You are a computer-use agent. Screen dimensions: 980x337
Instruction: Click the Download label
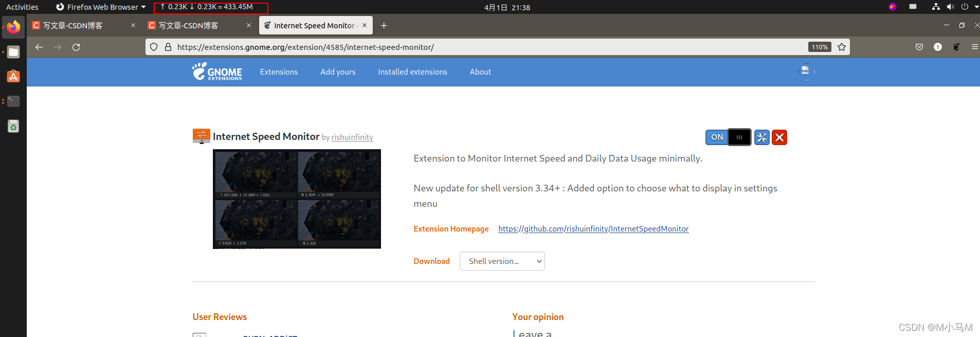pos(431,261)
